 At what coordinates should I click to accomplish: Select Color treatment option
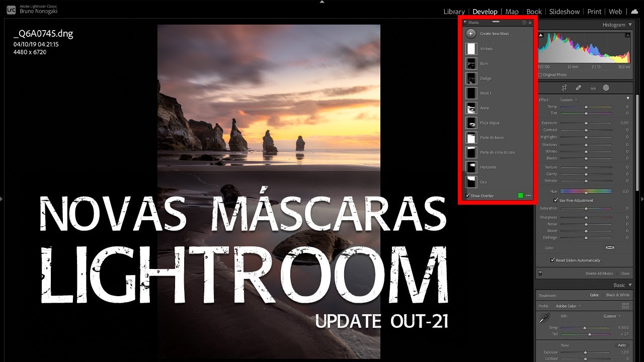click(x=594, y=295)
